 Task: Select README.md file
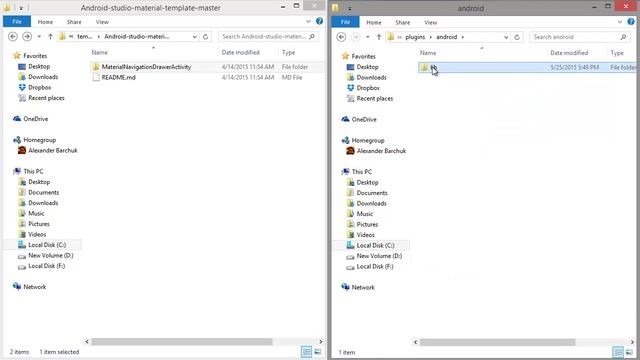[118, 78]
